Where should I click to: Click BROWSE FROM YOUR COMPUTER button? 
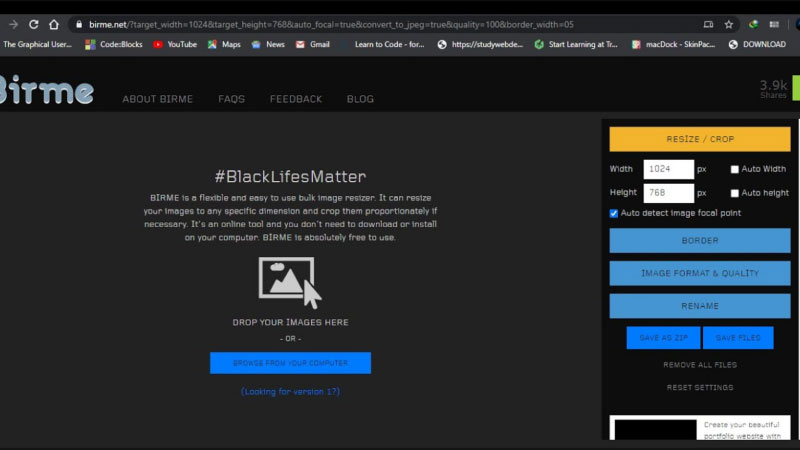tap(290, 363)
